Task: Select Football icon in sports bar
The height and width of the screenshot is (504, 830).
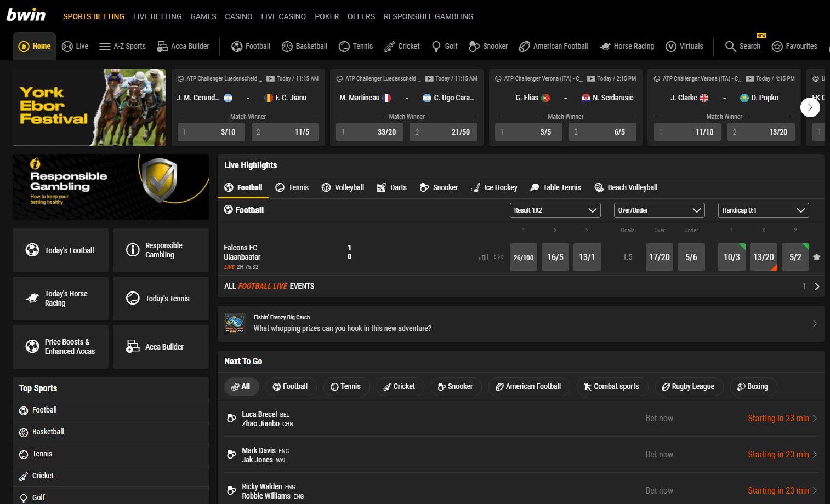Action: pos(237,47)
